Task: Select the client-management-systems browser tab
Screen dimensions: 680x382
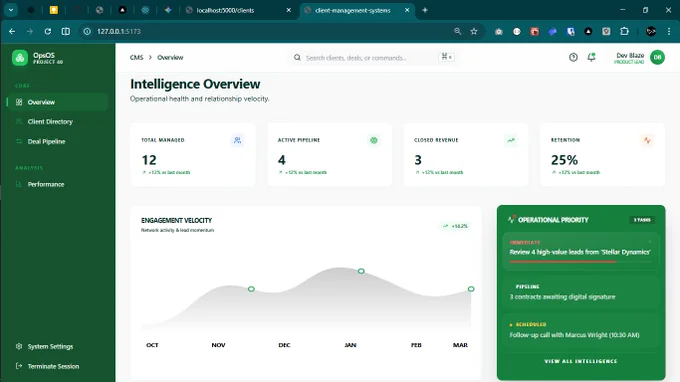Action: pyautogui.click(x=356, y=10)
